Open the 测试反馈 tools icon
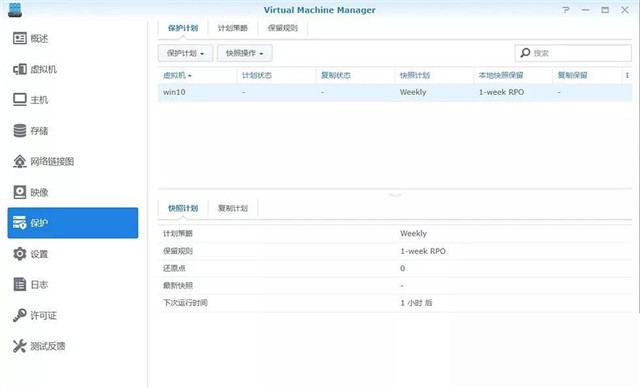This screenshot has height=388, width=640. [20, 346]
